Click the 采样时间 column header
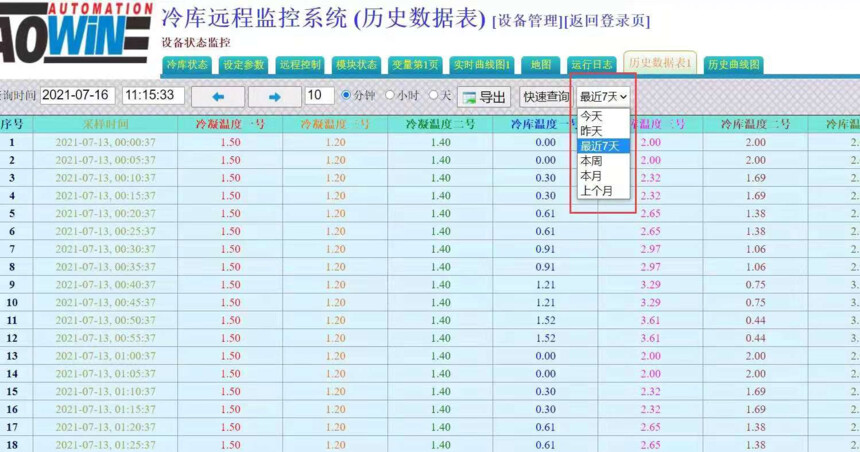Screen dimensions: 860x452 [105, 125]
